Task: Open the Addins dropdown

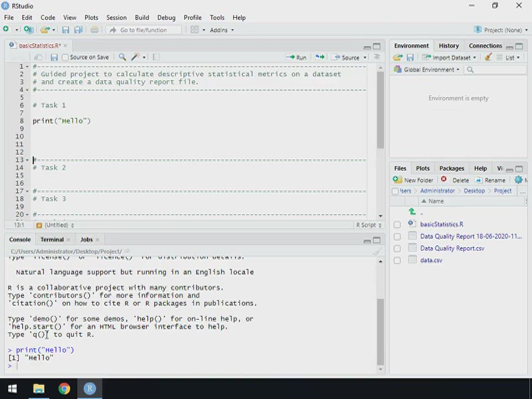Action: [222, 30]
